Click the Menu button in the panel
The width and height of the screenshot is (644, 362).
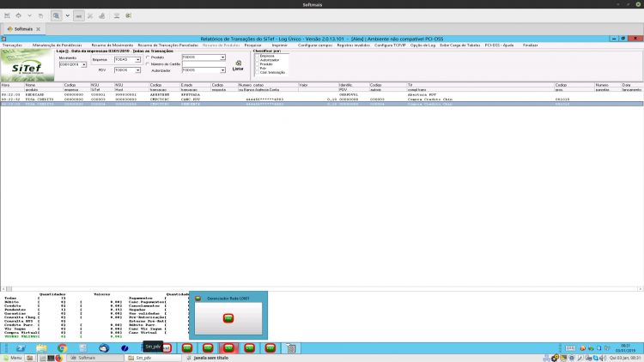pos(12,358)
